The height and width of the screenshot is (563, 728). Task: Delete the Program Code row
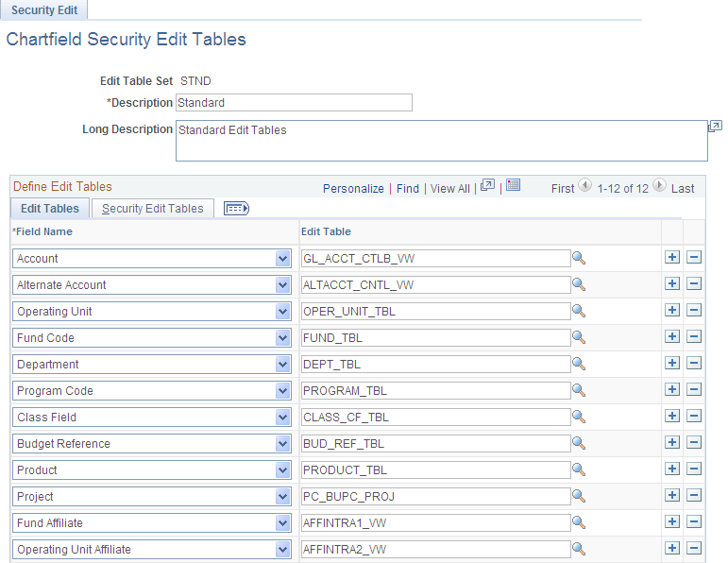(x=694, y=389)
